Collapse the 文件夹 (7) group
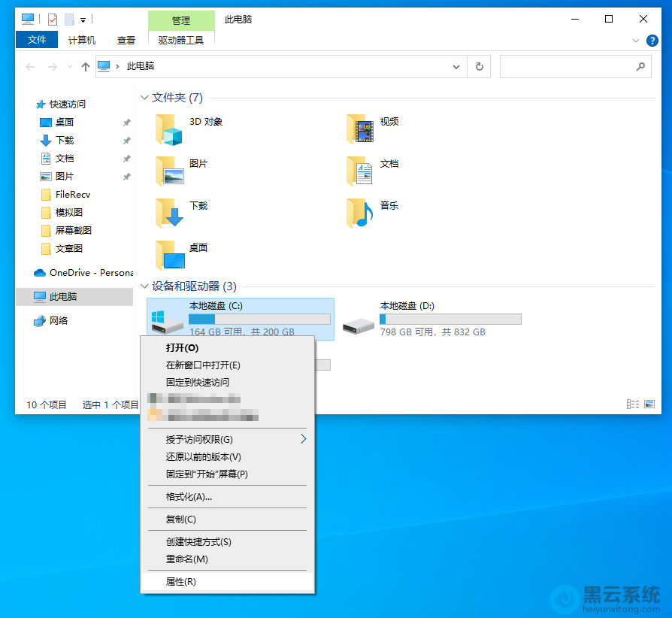 [144, 98]
